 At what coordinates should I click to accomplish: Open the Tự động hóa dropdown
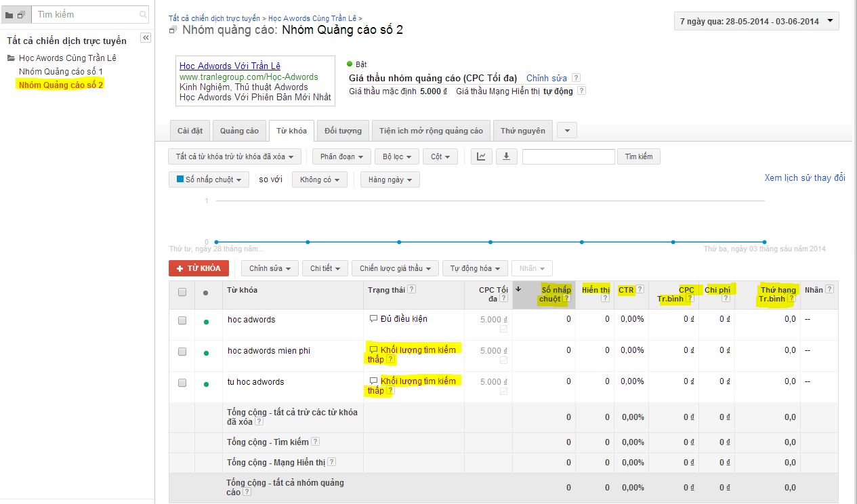pos(476,268)
